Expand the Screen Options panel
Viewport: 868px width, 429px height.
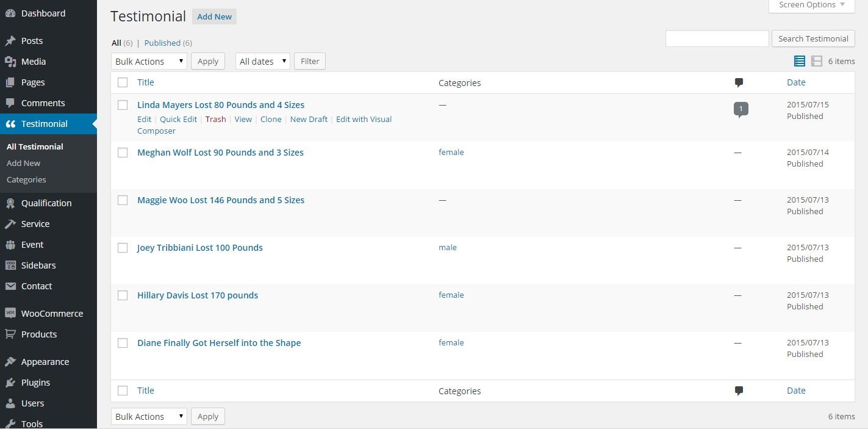point(811,5)
